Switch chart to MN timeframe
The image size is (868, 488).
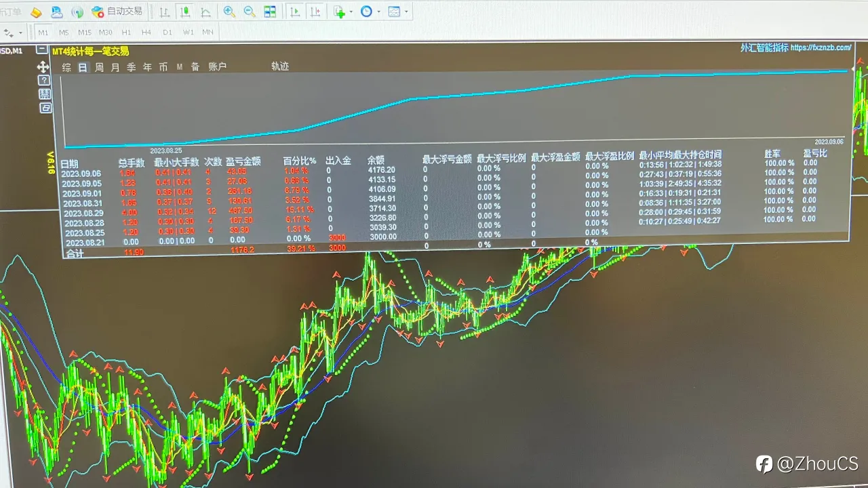tap(208, 32)
